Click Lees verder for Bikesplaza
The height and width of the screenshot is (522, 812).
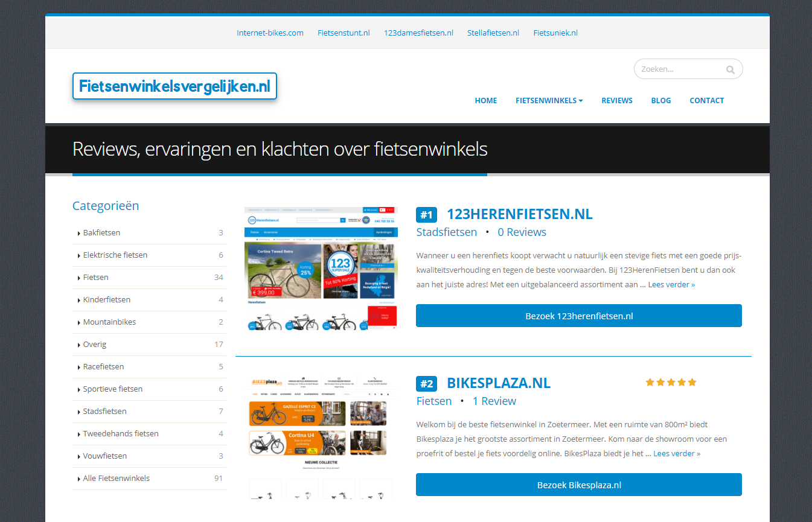[677, 453]
